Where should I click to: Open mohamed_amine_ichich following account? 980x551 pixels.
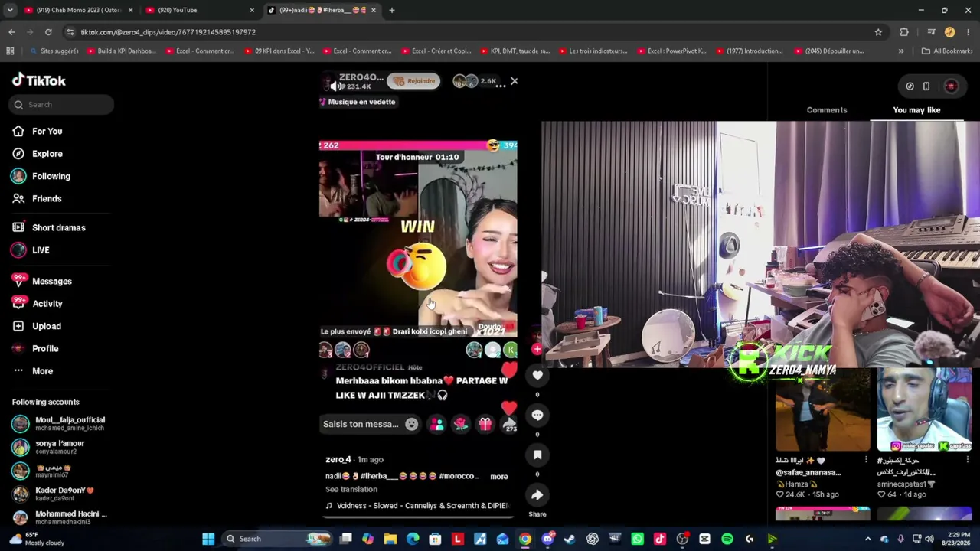pyautogui.click(x=60, y=423)
